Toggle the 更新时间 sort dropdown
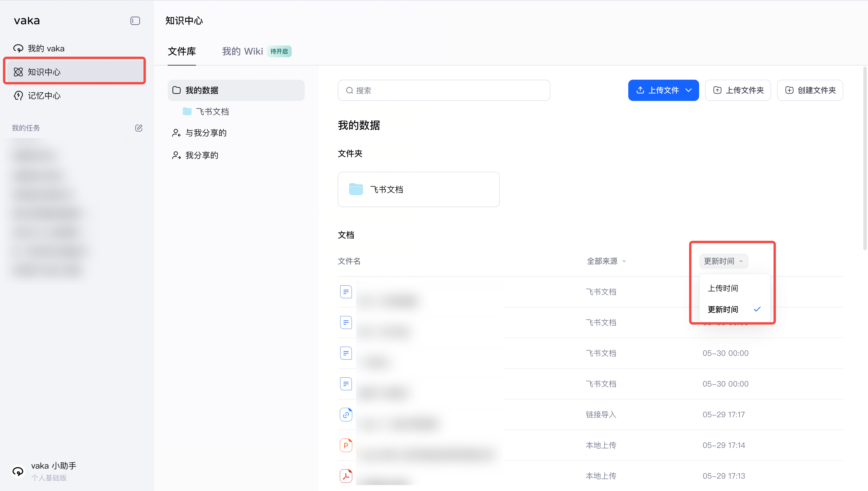This screenshot has height=491, width=868. [x=723, y=261]
